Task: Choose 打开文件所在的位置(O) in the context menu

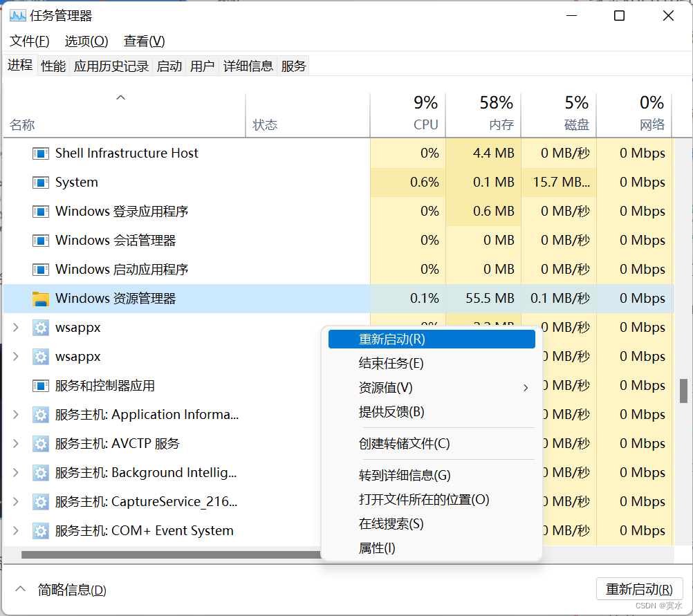Action: coord(432,500)
